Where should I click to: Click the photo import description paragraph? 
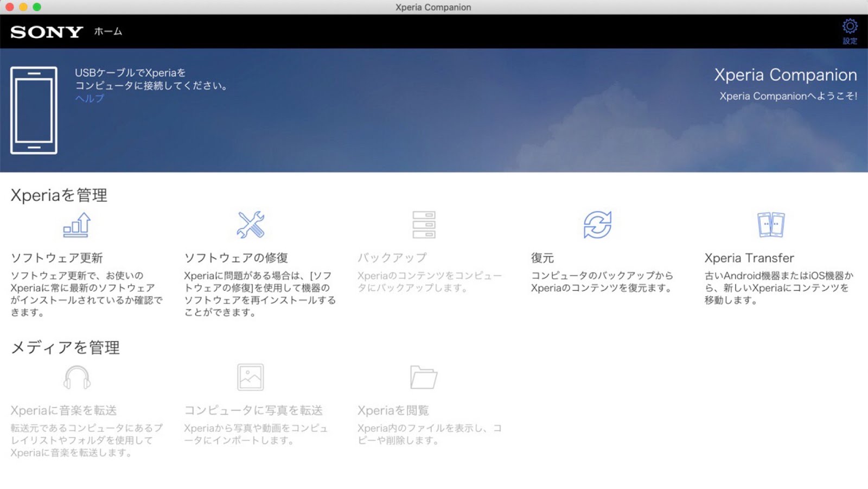pos(256,434)
